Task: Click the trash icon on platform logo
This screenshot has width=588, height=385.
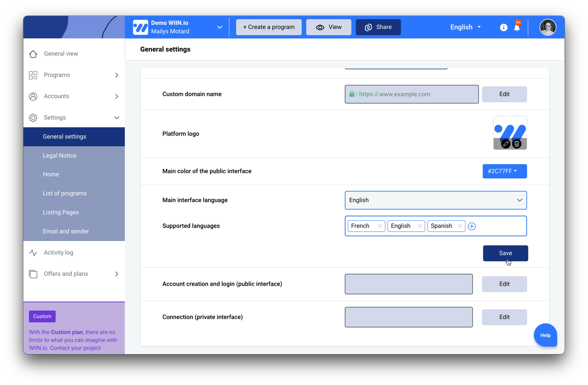Action: coord(517,144)
